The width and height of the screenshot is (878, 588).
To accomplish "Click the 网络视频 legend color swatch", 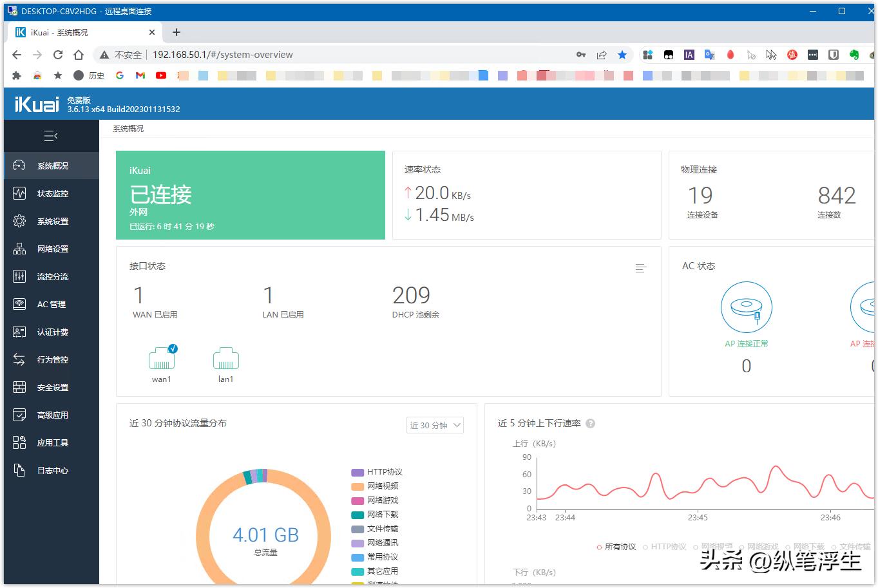I will pyautogui.click(x=357, y=486).
